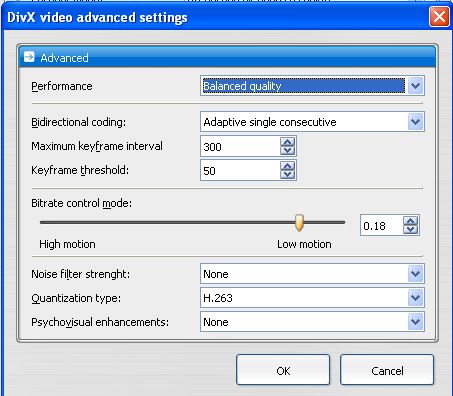Click the Noise filter None combo box

(312, 274)
